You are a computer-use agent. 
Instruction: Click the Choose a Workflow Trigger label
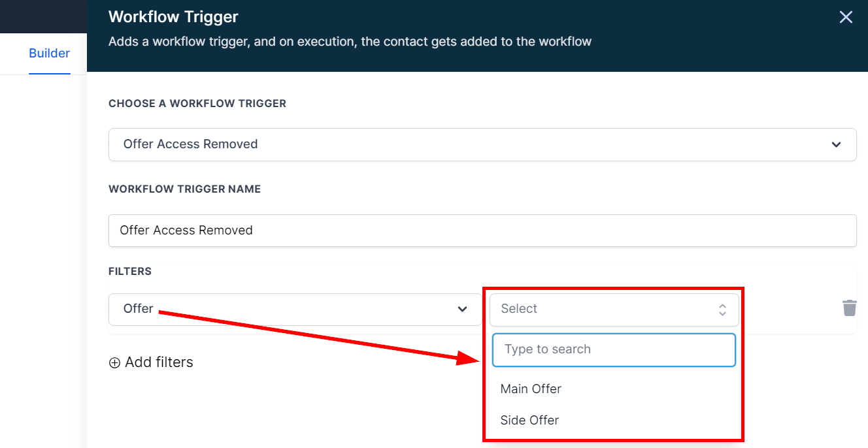[x=197, y=103]
